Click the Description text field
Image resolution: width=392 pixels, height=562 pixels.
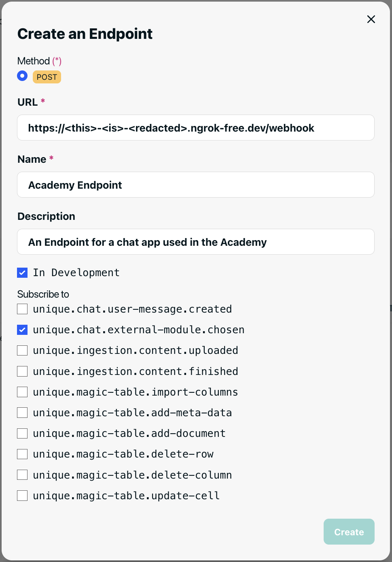tap(196, 242)
